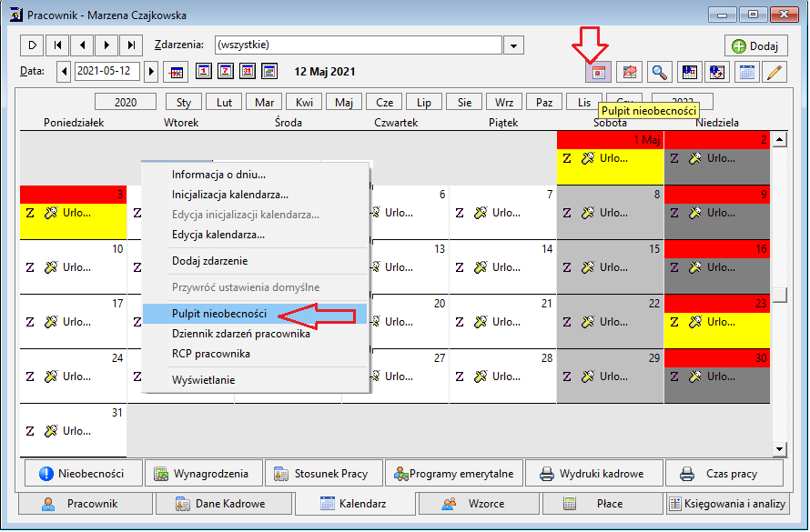Switch to week view icon marked 7
810x532 pixels.
(226, 71)
